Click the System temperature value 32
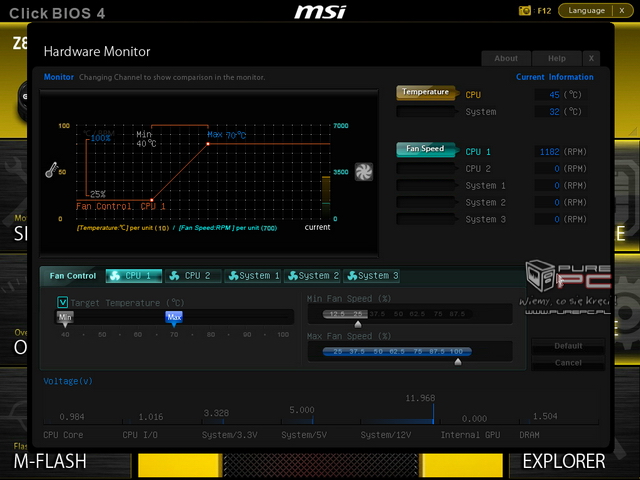Image resolution: width=640 pixels, height=480 pixels. coord(554,112)
